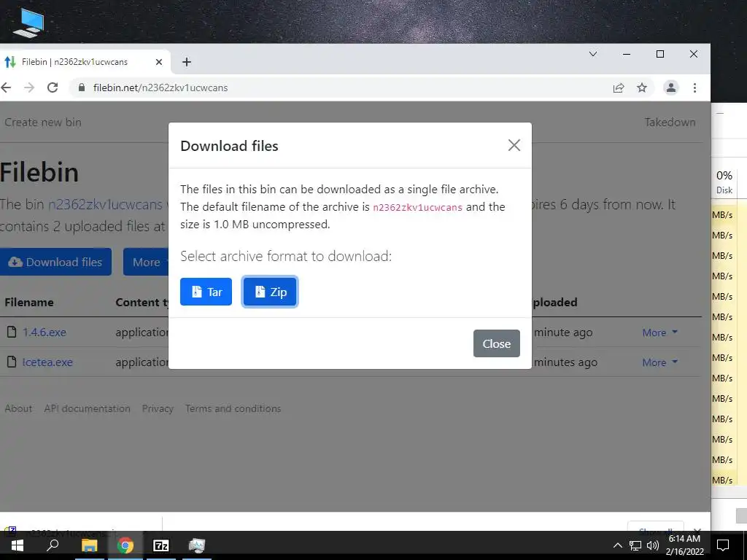Open the More button next to Download files
Image resolution: width=747 pixels, height=560 pixels.
(146, 262)
